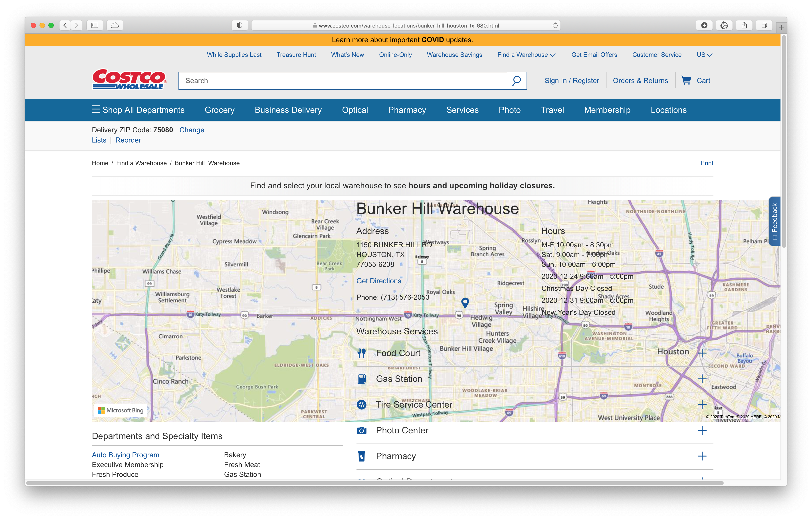Click Get Directions link
The height and width of the screenshot is (519, 812).
point(379,281)
